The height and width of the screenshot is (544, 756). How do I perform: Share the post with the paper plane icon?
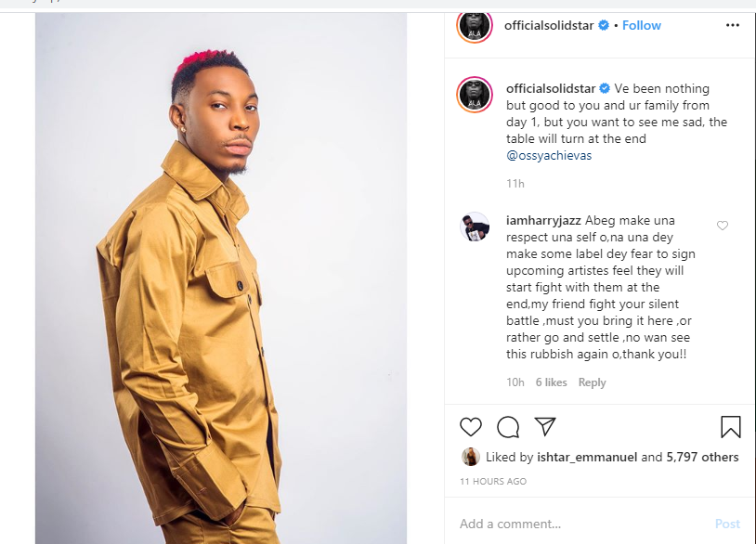[x=545, y=427]
